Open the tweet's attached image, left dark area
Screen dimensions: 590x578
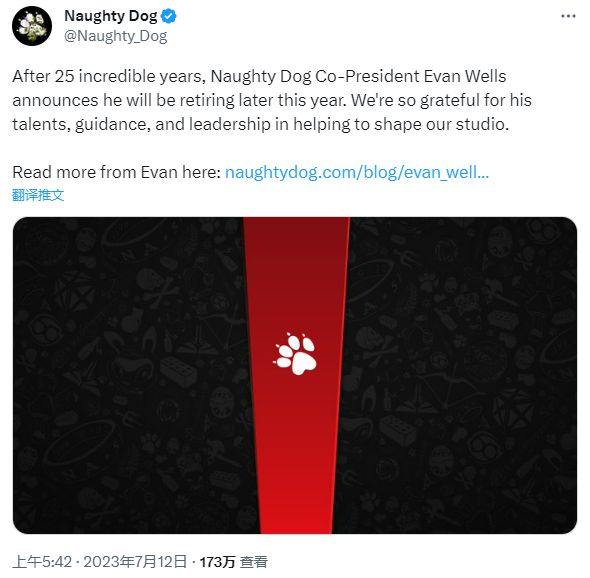coord(128,375)
